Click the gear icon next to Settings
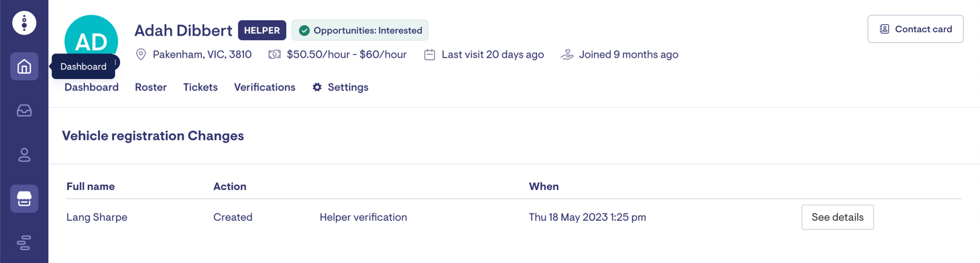Image resolution: width=980 pixels, height=263 pixels. 317,87
